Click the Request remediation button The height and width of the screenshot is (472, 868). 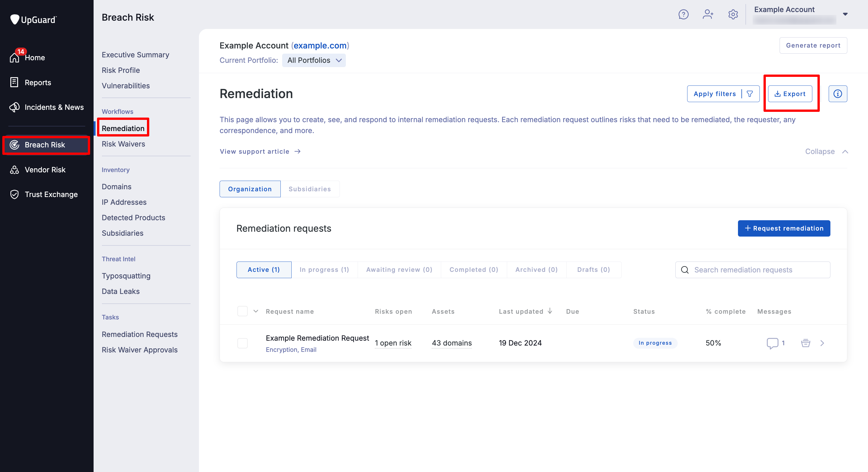coord(784,228)
